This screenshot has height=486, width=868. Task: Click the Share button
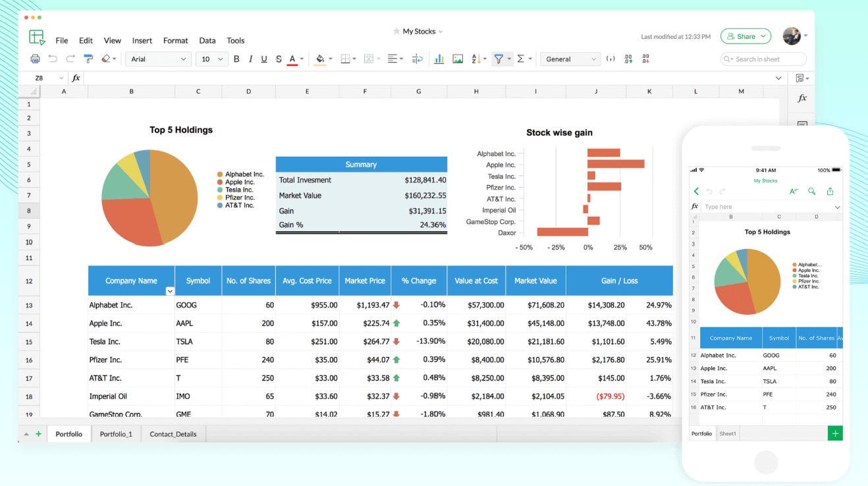pyautogui.click(x=745, y=36)
